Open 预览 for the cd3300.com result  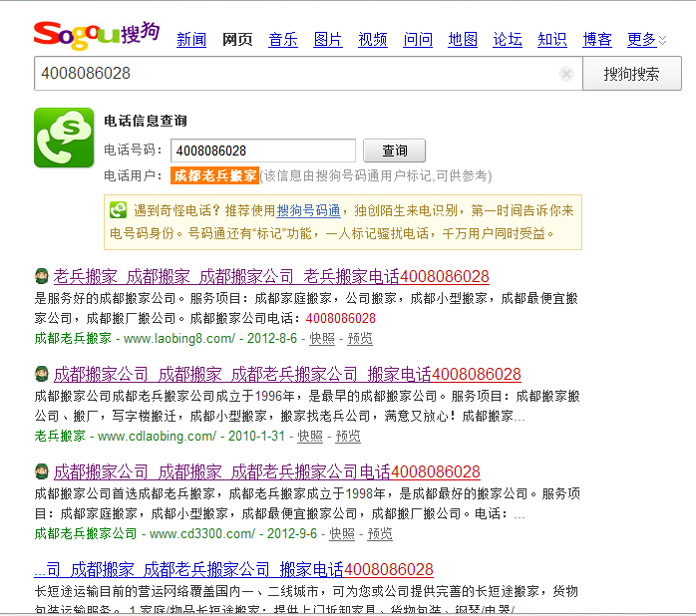[x=380, y=534]
